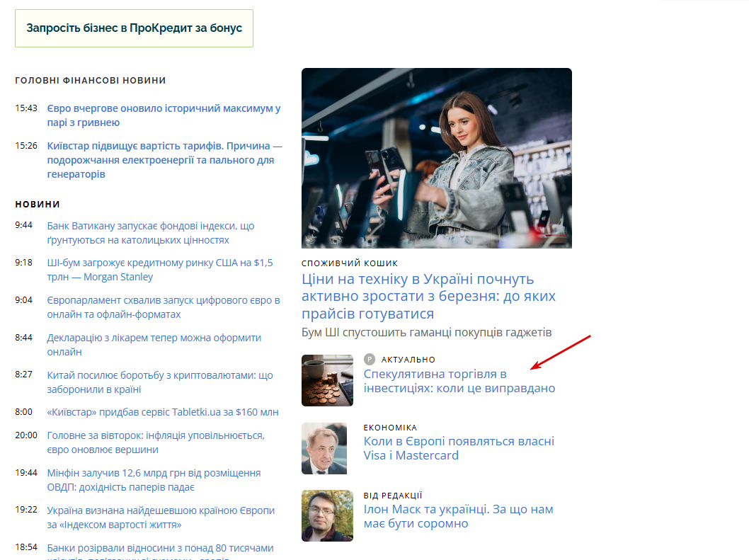Click the thumbnail of man in suit
The width and height of the screenshot is (749, 560).
tap(324, 448)
